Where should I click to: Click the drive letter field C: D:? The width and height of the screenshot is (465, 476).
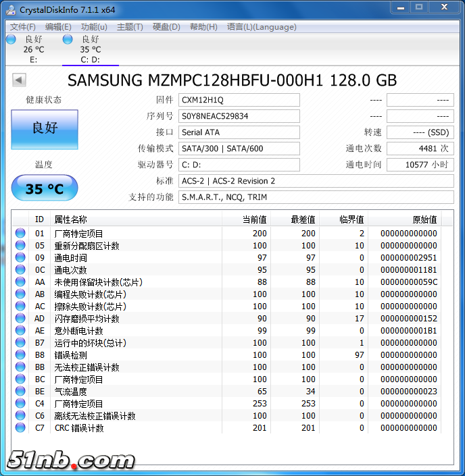(239, 165)
